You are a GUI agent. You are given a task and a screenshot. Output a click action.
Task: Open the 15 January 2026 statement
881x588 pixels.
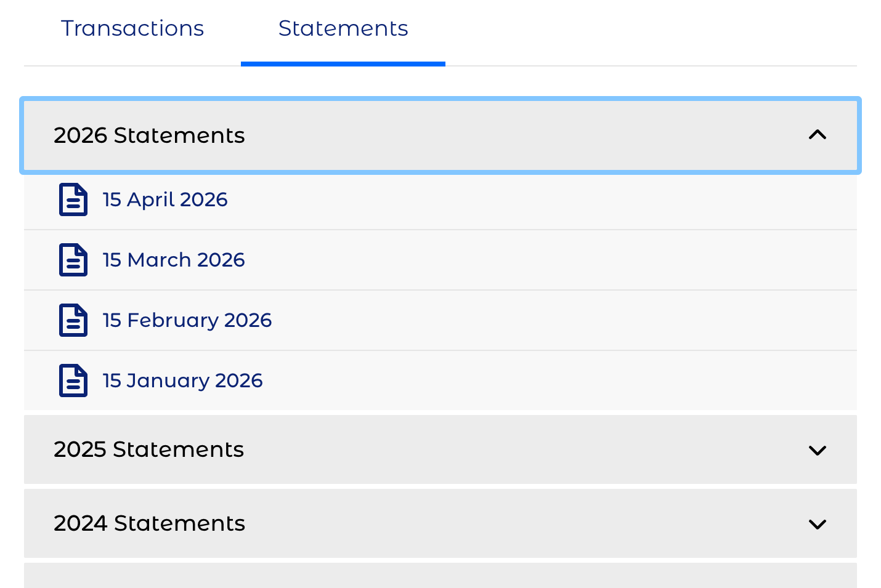(183, 381)
